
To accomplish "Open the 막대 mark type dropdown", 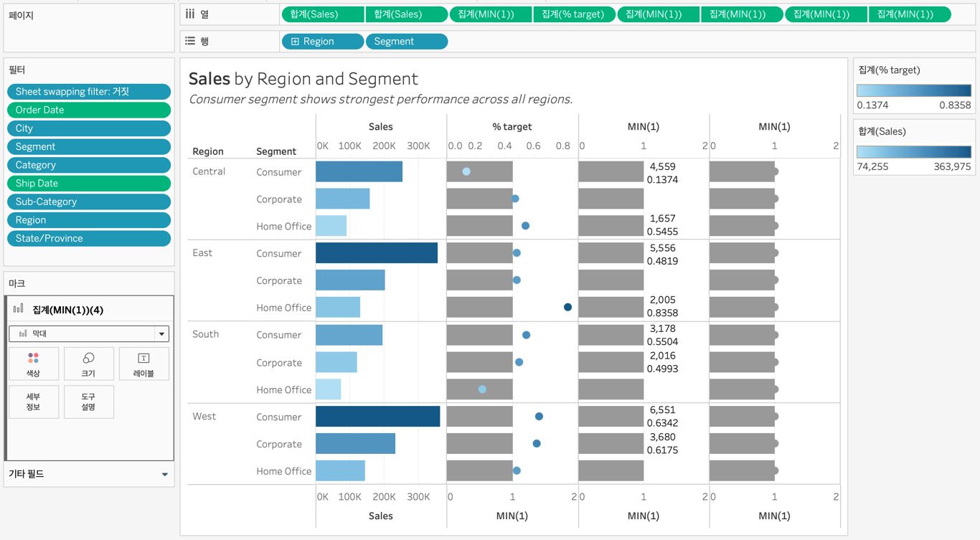I will [161, 333].
